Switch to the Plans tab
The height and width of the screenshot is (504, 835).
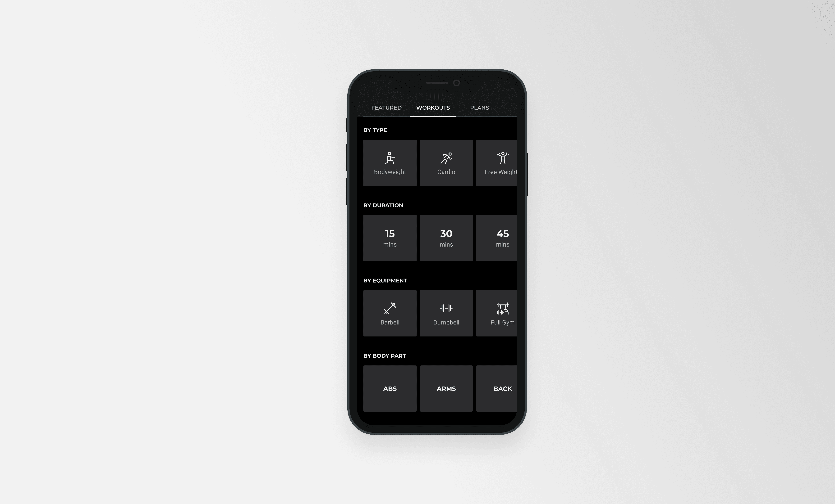tap(480, 107)
